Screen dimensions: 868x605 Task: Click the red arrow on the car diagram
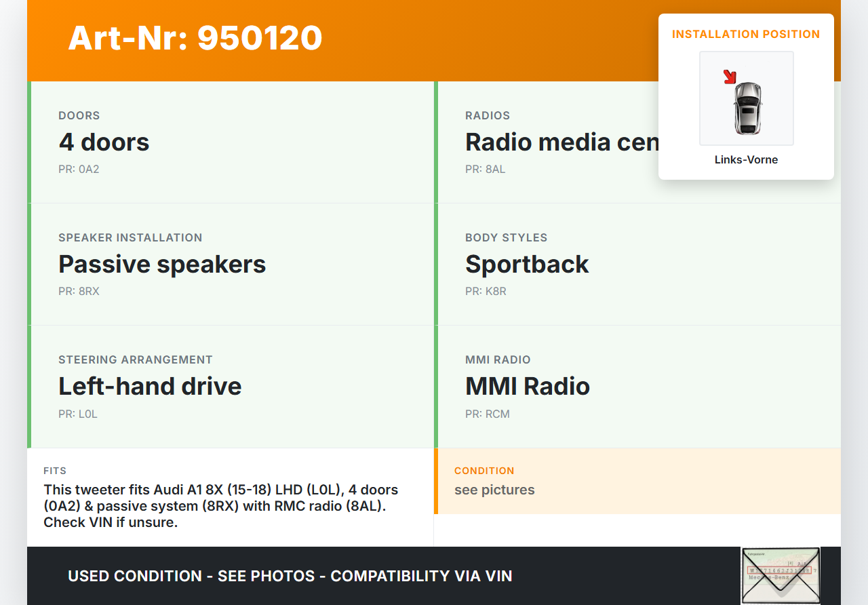[x=730, y=77]
